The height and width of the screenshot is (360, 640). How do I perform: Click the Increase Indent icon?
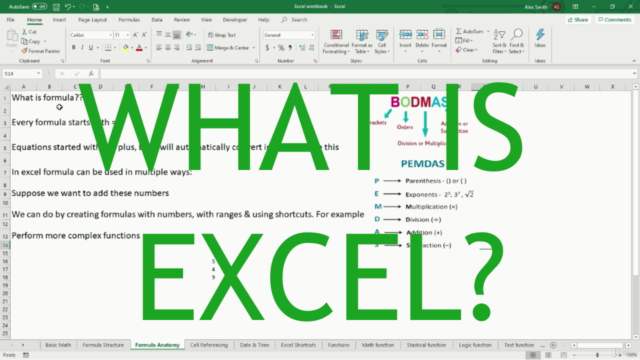[198, 48]
